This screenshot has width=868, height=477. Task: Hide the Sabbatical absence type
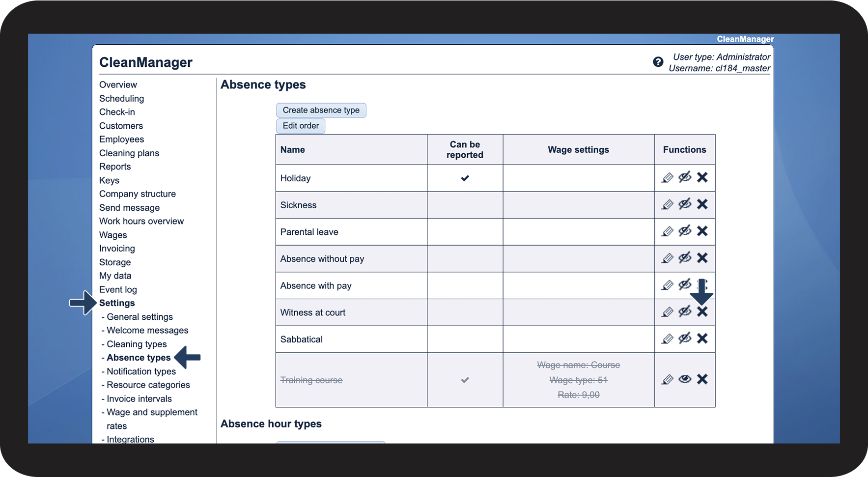tap(685, 338)
